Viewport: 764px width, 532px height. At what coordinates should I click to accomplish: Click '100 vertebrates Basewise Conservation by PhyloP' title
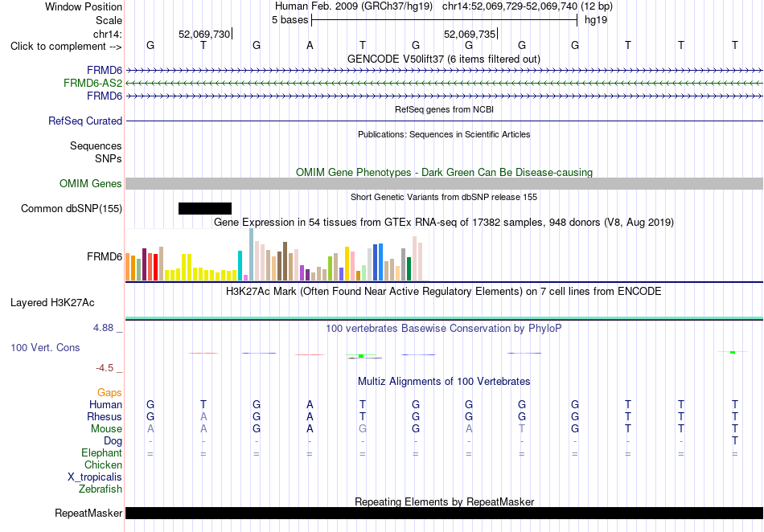click(444, 328)
